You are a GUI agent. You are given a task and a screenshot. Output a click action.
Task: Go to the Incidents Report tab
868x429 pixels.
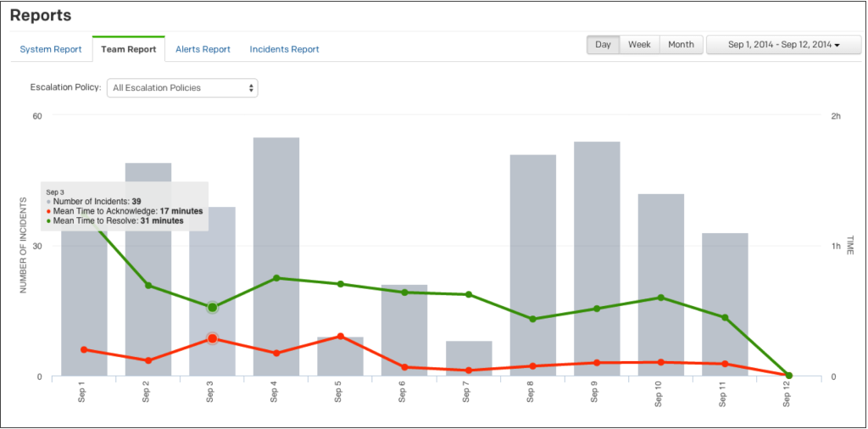coord(284,49)
